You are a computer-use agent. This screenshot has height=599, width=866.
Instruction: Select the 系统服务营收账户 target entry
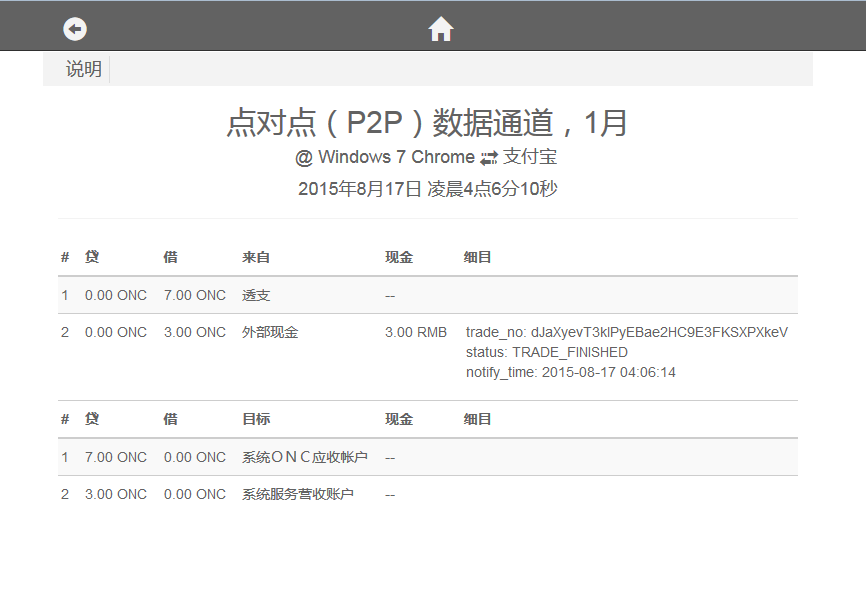[298, 494]
